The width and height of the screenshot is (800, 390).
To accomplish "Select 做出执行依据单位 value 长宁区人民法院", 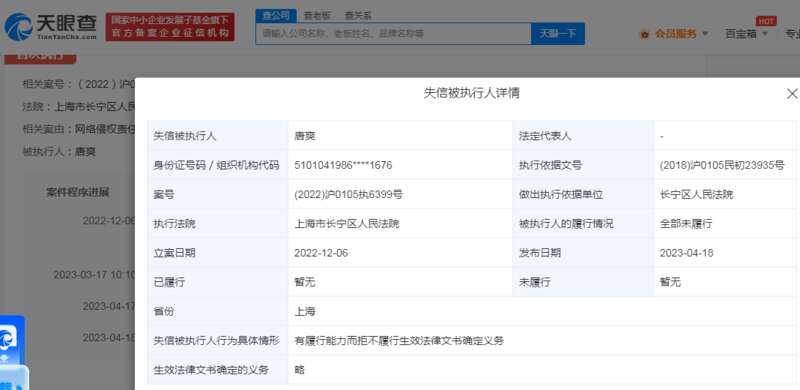I will coord(696,194).
